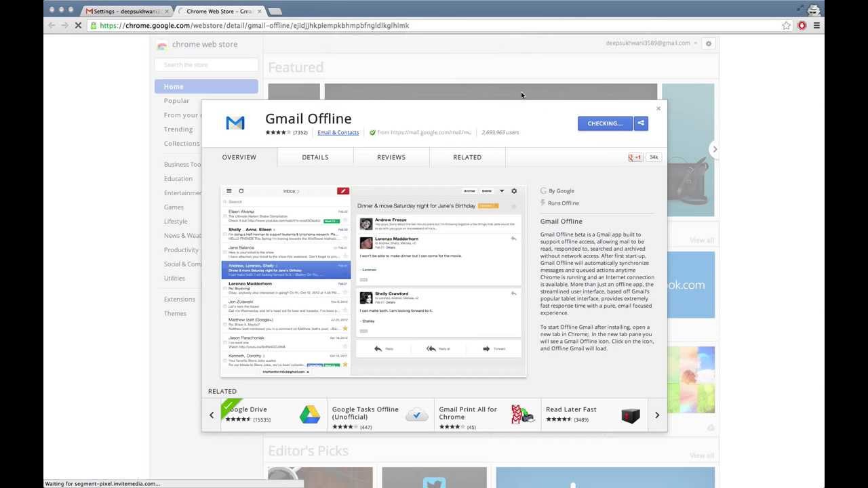Click the chrome web store logo
Image resolution: width=868 pixels, height=488 pixels.
[161, 45]
